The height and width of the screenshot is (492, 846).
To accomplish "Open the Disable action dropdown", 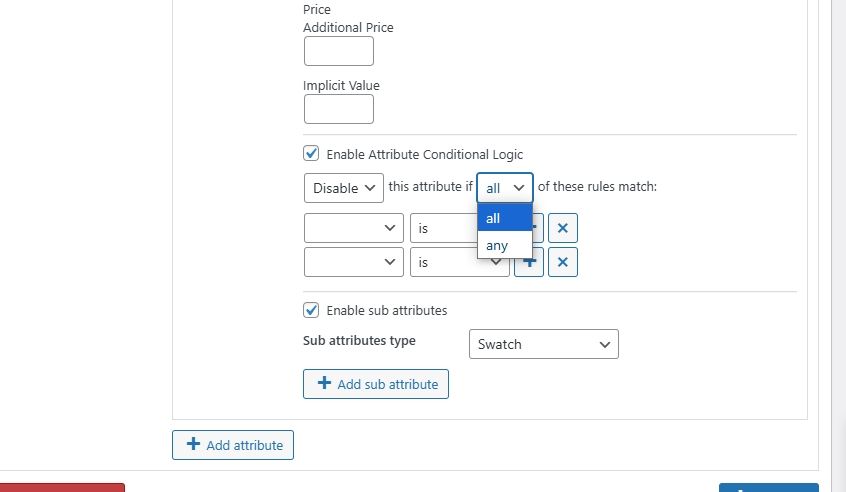I will pyautogui.click(x=343, y=188).
